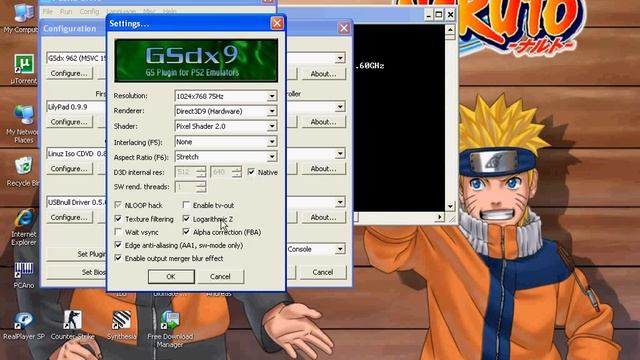Click Configure under LilyPad plugin

pyautogui.click(x=69, y=122)
